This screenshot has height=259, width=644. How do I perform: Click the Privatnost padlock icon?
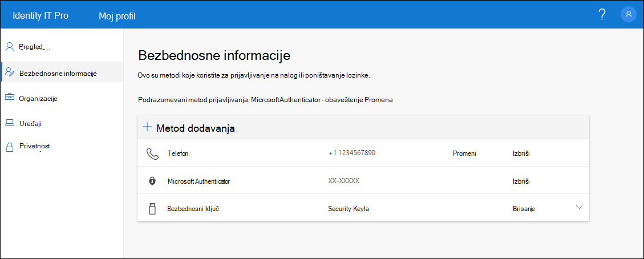pyautogui.click(x=10, y=148)
